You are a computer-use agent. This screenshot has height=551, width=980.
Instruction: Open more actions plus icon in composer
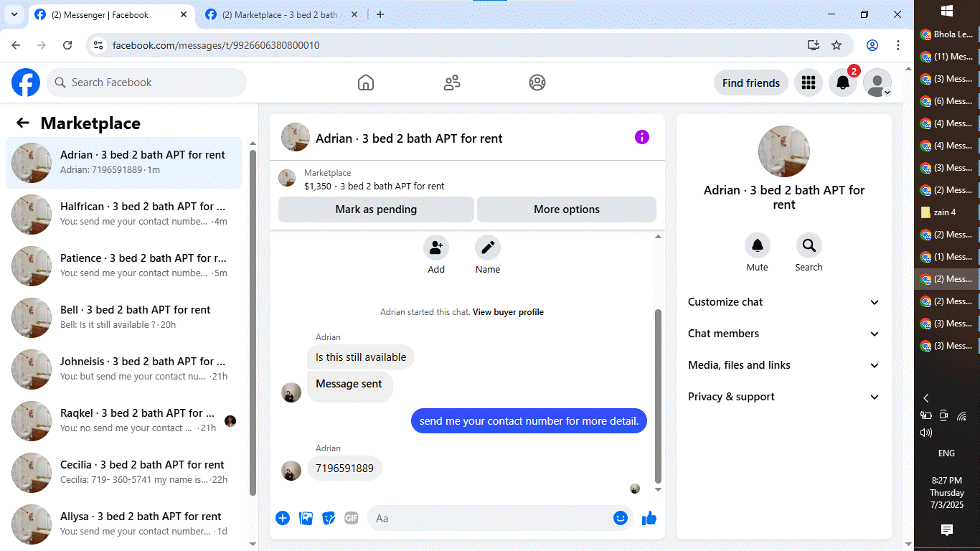pos(283,518)
